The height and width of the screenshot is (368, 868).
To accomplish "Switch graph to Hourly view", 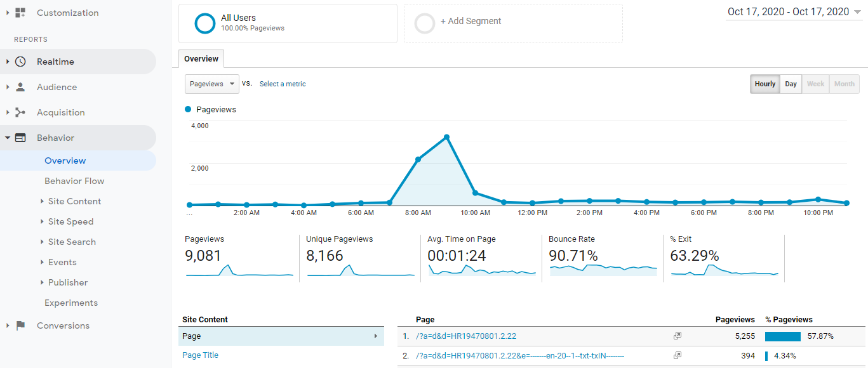I will (765, 84).
